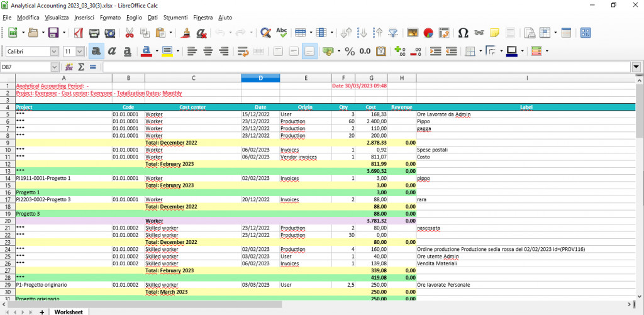The width and height of the screenshot is (644, 315).
Task: Click the AutoFilter funnel icon
Action: tap(393, 33)
